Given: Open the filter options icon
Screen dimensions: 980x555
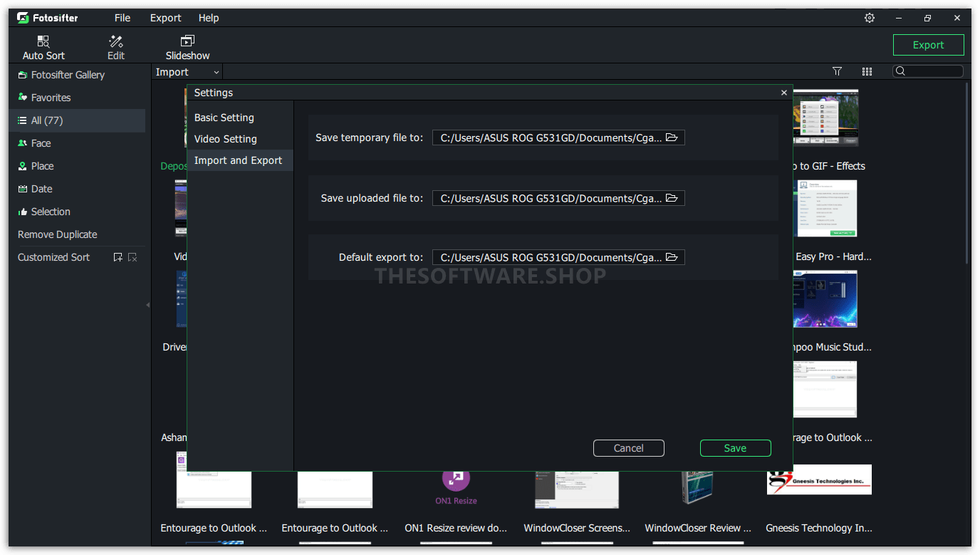Looking at the screenshot, I should coord(837,71).
